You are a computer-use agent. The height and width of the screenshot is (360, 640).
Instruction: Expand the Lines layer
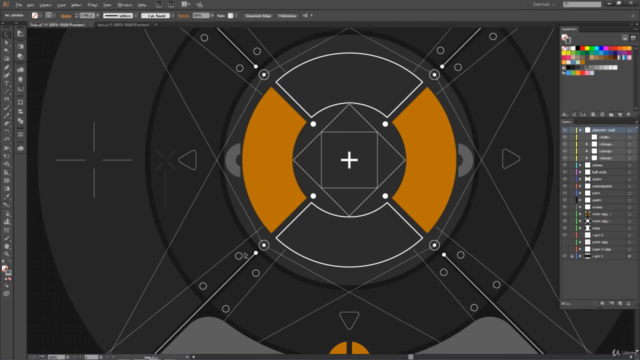tap(580, 193)
